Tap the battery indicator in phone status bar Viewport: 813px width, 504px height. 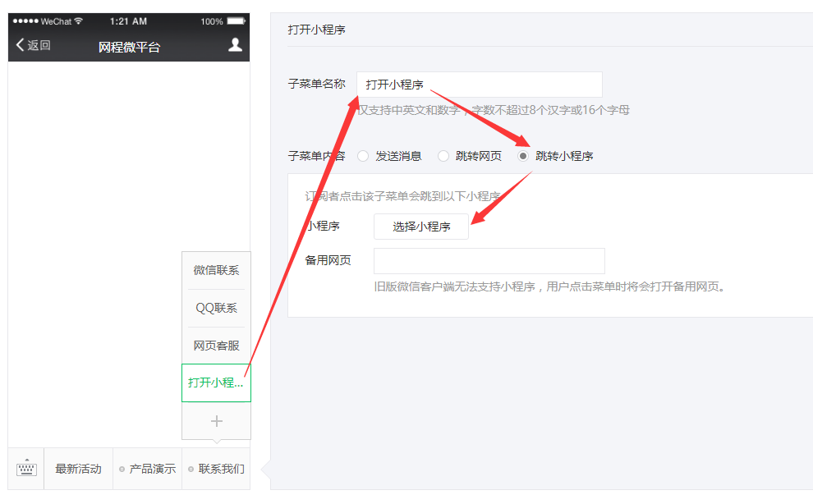[237, 21]
